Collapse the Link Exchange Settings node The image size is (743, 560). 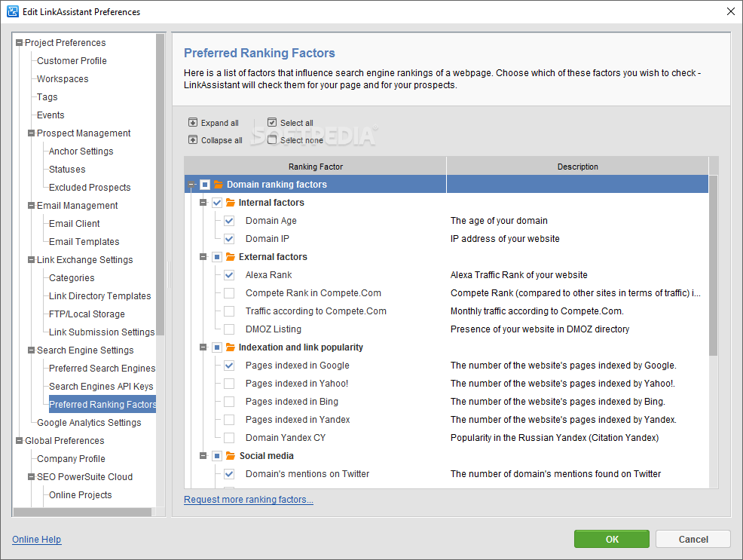click(32, 259)
